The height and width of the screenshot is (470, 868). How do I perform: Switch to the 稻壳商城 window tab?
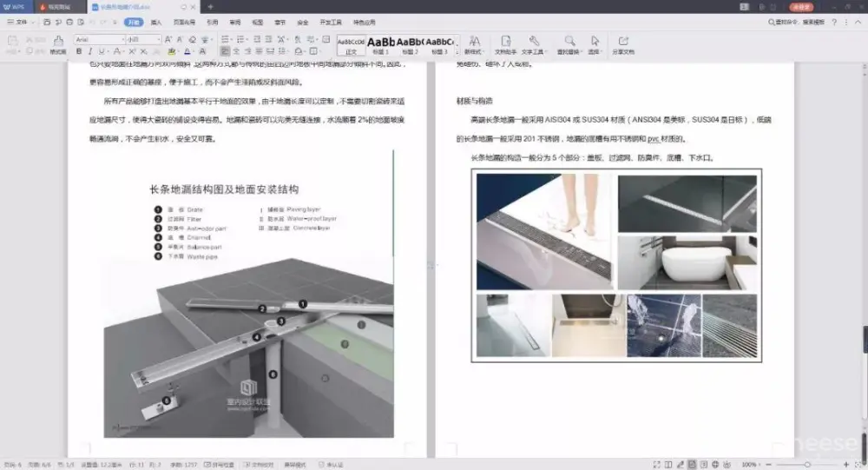point(59,7)
